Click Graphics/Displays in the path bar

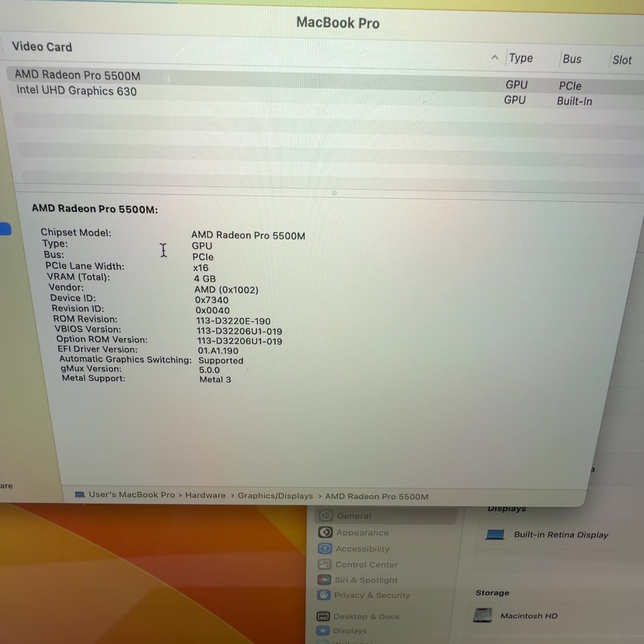pos(275,495)
